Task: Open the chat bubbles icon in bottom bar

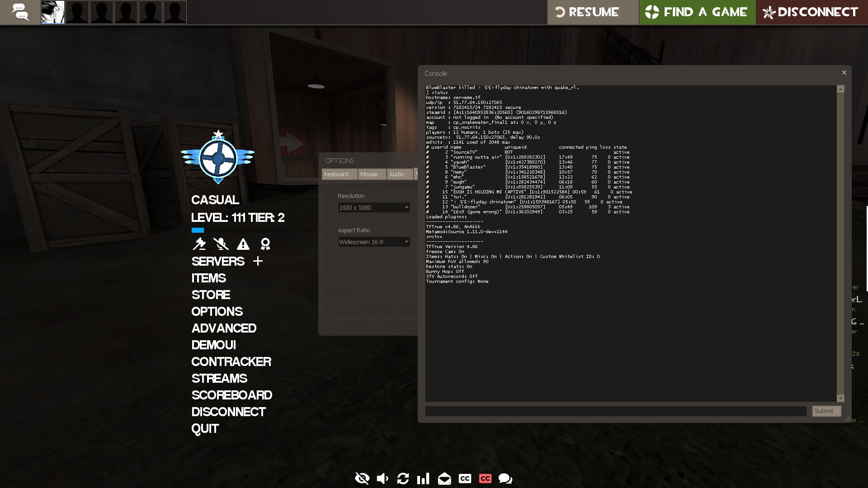Action: (505, 478)
